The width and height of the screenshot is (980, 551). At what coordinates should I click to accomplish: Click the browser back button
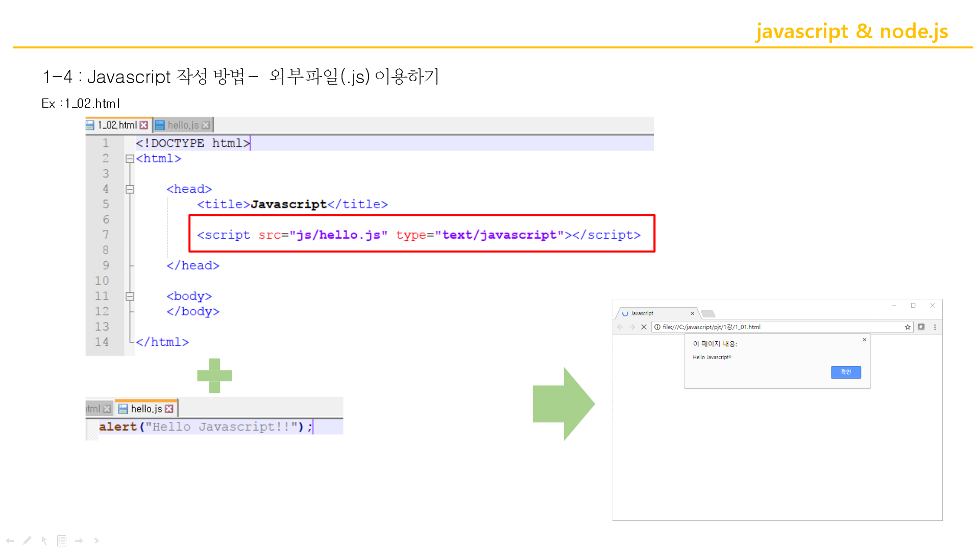[620, 327]
